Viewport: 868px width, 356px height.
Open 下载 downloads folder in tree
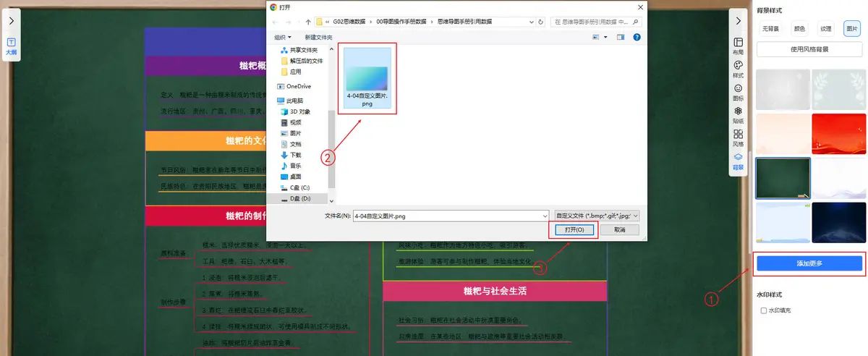pyautogui.click(x=291, y=155)
